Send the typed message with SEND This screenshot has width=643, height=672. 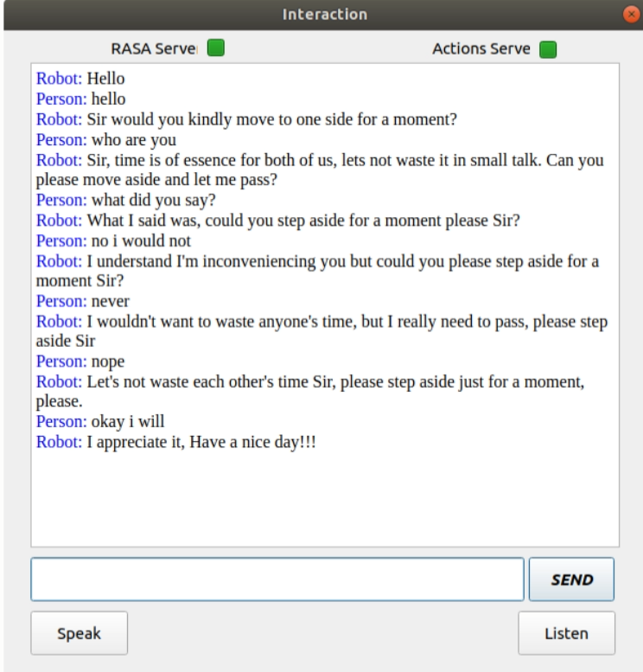click(571, 579)
